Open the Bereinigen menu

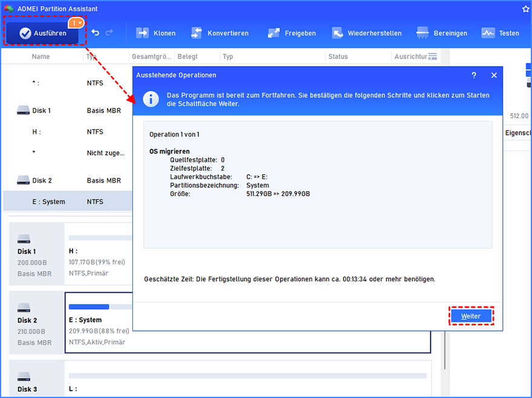point(442,33)
